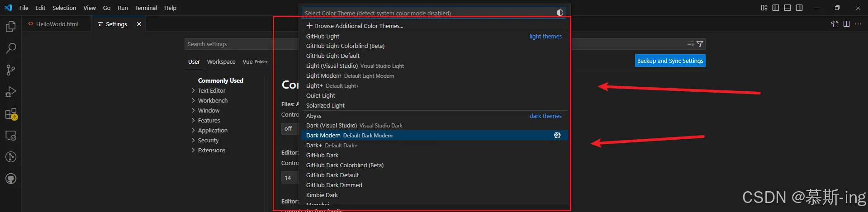Image resolution: width=868 pixels, height=212 pixels.
Task: Open Run and Debug view
Action: tap(11, 92)
